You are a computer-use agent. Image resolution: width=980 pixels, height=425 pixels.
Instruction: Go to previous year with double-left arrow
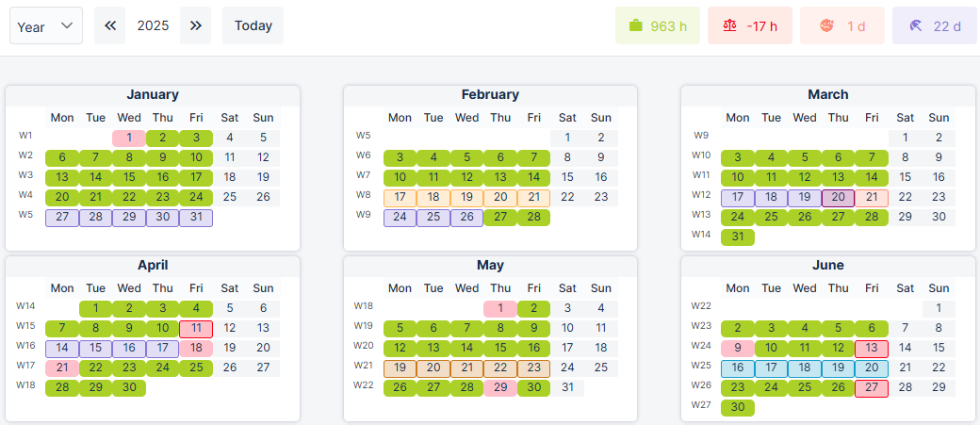point(109,25)
